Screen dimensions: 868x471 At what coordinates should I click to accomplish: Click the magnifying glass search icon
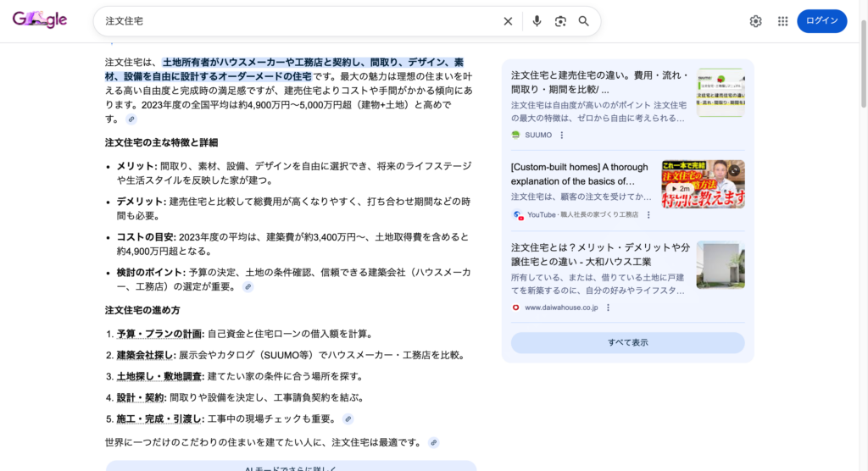coord(583,21)
